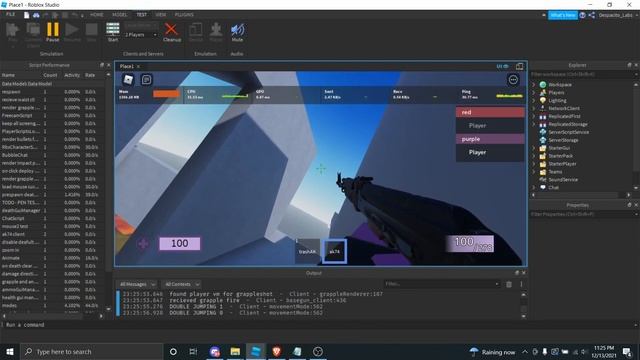
Task: Expand the Players node in Explorer
Action: click(x=534, y=93)
